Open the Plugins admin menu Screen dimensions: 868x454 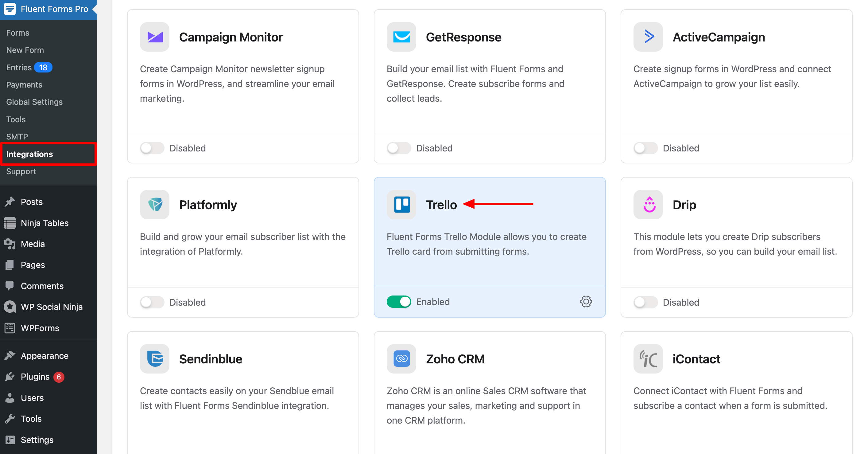(35, 377)
